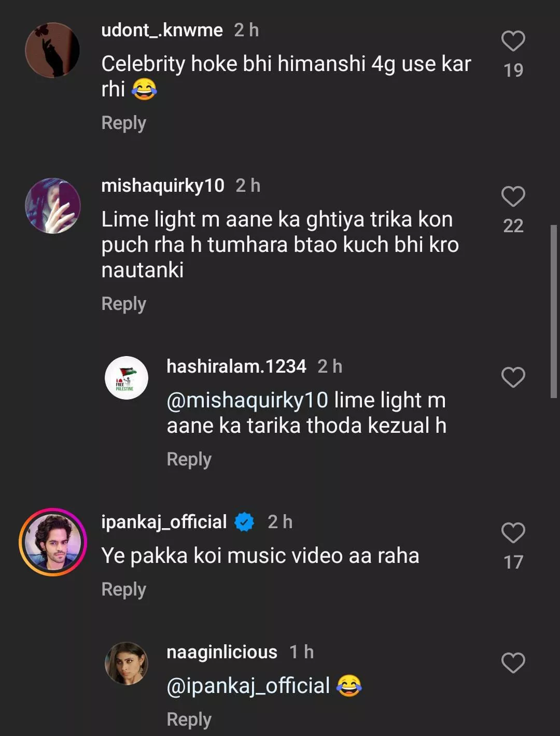Open ipankaj_official's verified badge
This screenshot has height=736, width=560.
(244, 522)
